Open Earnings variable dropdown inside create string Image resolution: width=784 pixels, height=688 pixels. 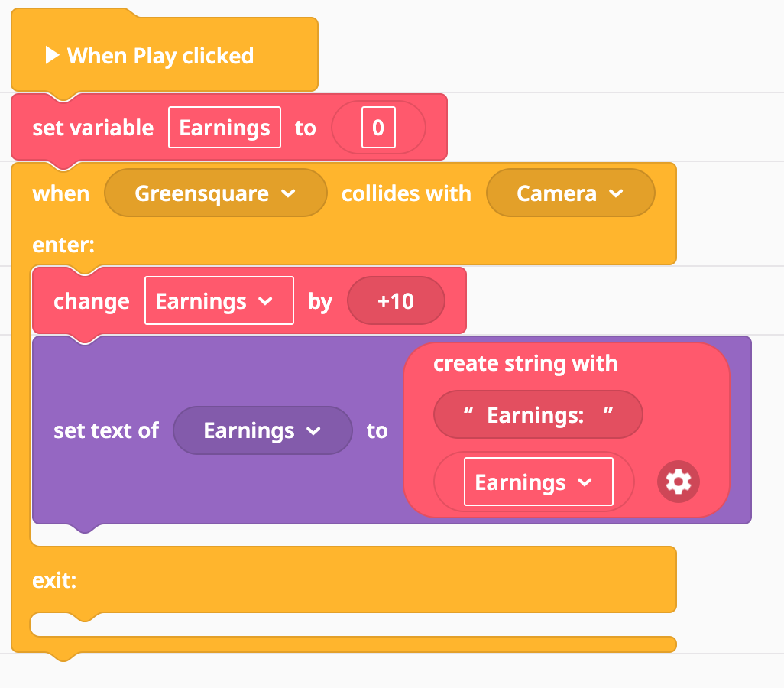coord(539,482)
